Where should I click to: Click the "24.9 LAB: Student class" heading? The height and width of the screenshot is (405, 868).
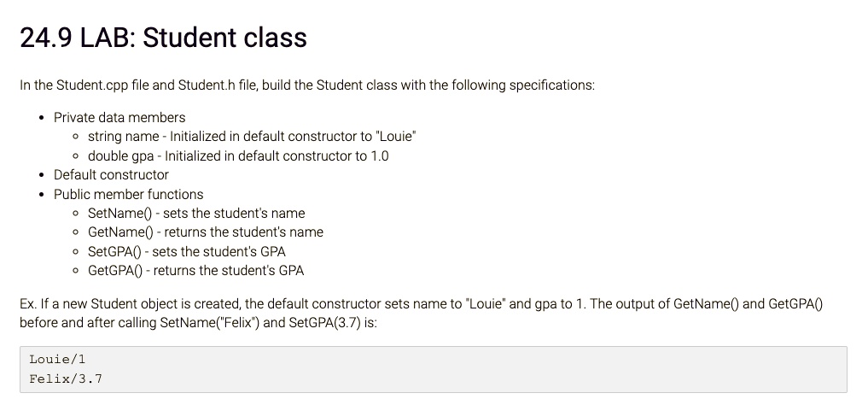pyautogui.click(x=163, y=38)
